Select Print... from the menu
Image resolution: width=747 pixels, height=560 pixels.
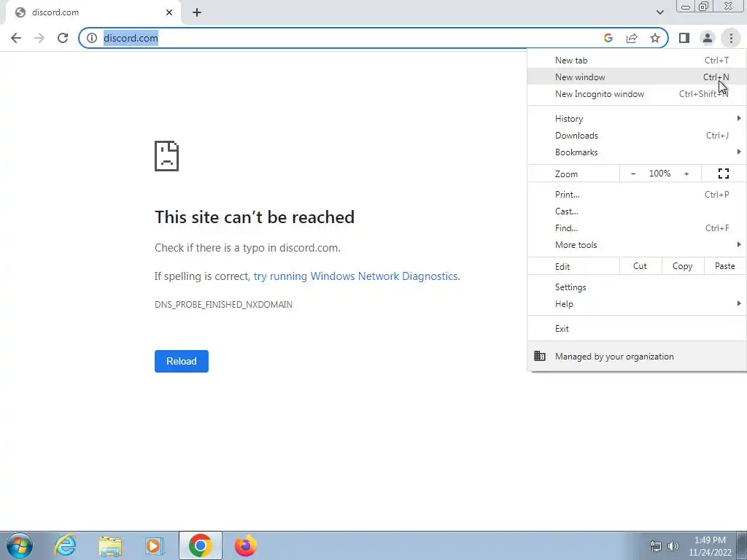click(x=637, y=194)
